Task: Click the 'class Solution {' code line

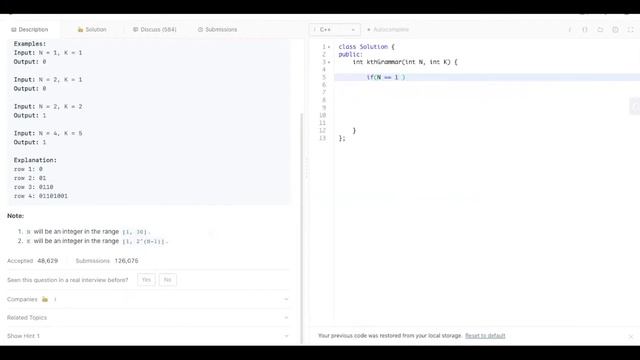Action: coord(366,47)
